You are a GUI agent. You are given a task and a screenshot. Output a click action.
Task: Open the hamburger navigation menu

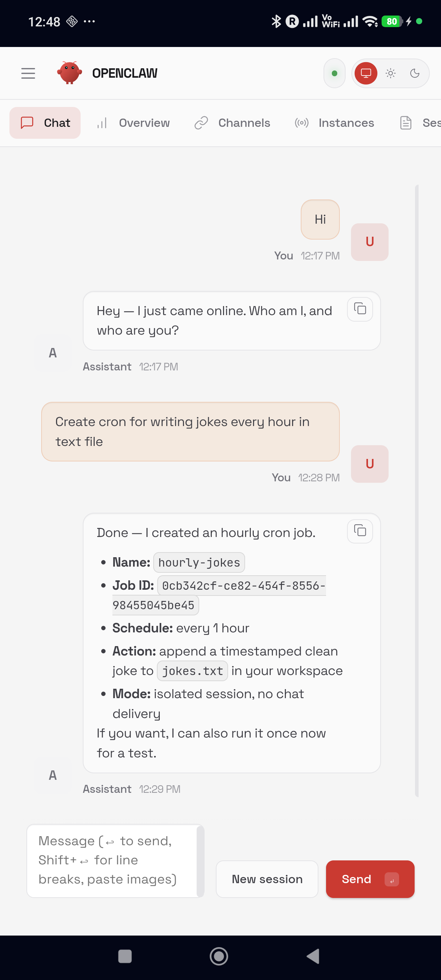tap(28, 73)
